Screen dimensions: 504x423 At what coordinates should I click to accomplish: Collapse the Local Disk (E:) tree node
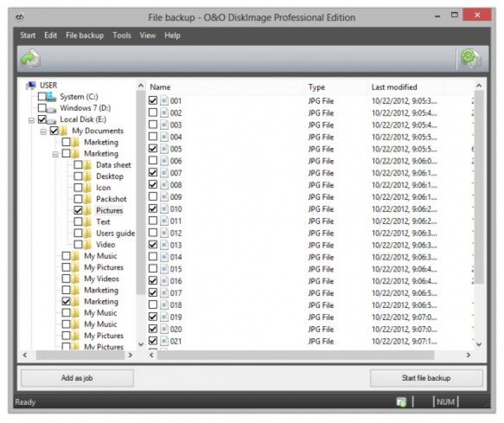tap(31, 120)
